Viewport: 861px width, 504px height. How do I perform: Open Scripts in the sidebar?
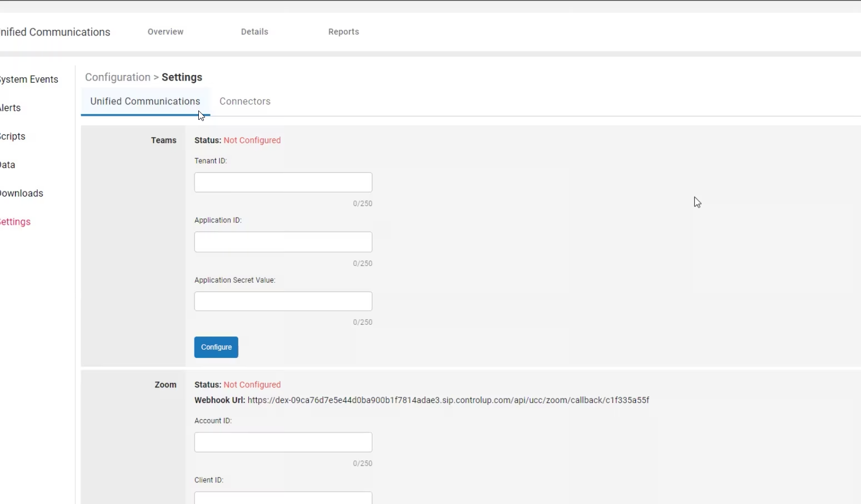(13, 137)
